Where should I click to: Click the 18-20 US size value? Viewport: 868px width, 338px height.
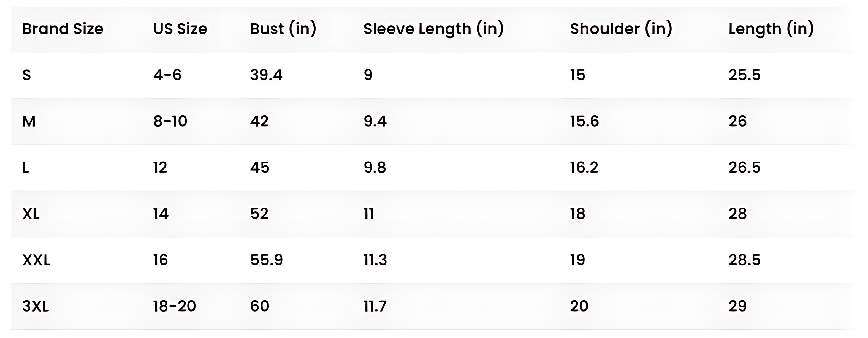pos(175,306)
